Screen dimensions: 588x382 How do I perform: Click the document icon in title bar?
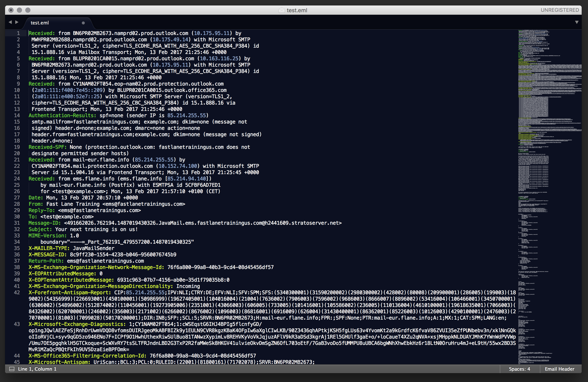click(282, 10)
